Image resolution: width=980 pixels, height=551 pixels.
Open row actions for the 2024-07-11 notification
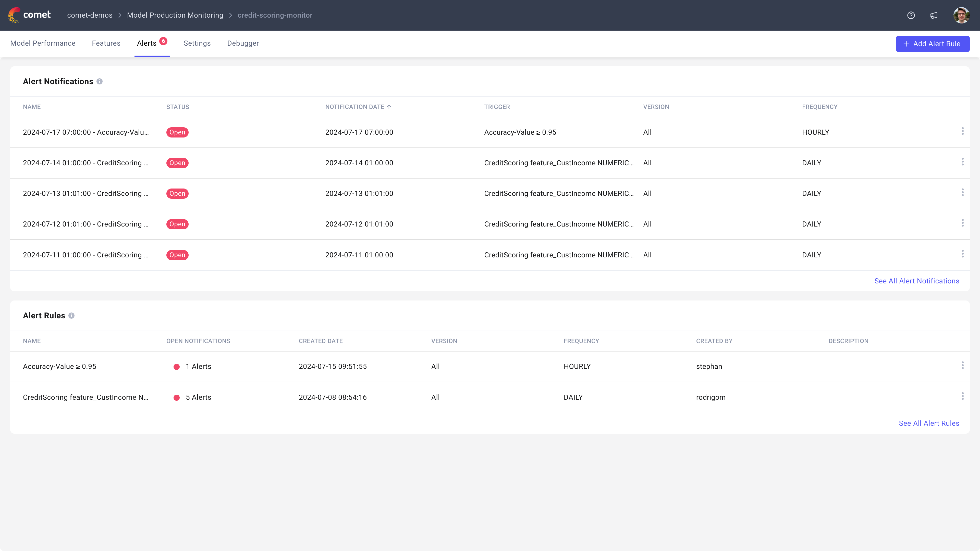pyautogui.click(x=963, y=254)
